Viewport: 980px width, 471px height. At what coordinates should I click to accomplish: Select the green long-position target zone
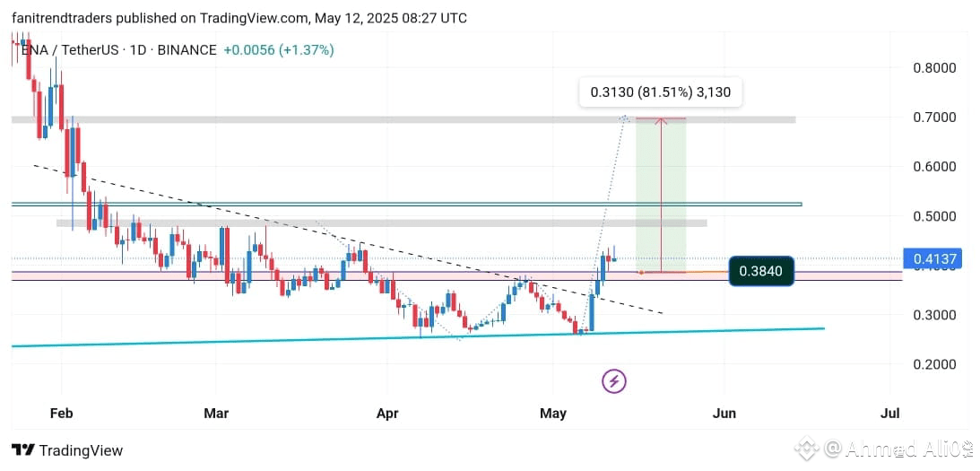(x=661, y=196)
